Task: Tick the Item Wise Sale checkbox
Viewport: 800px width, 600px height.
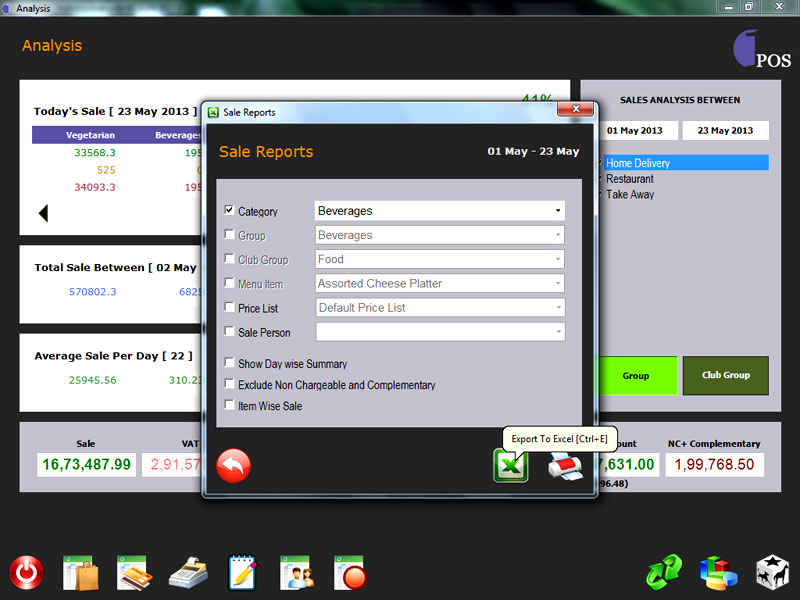Action: coord(230,406)
